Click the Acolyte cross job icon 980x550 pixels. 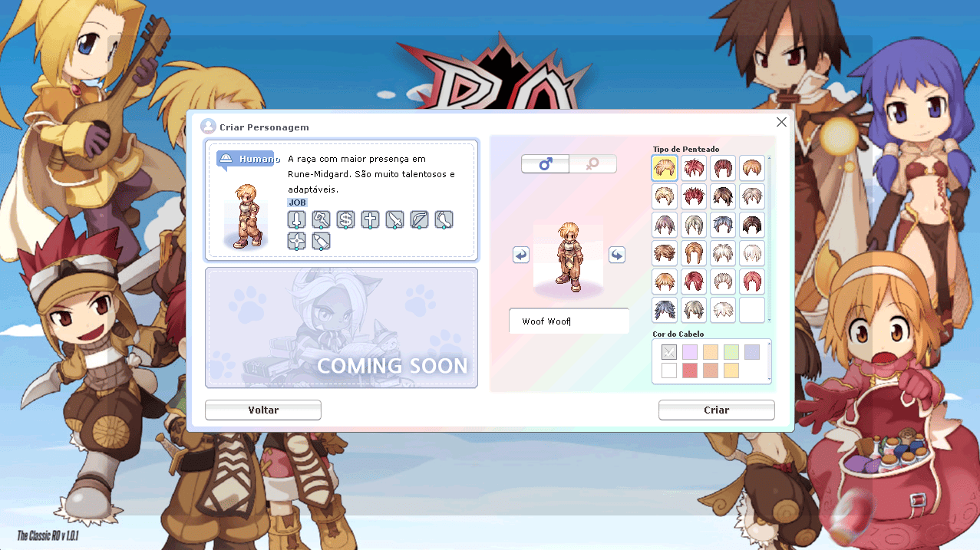[x=371, y=220]
